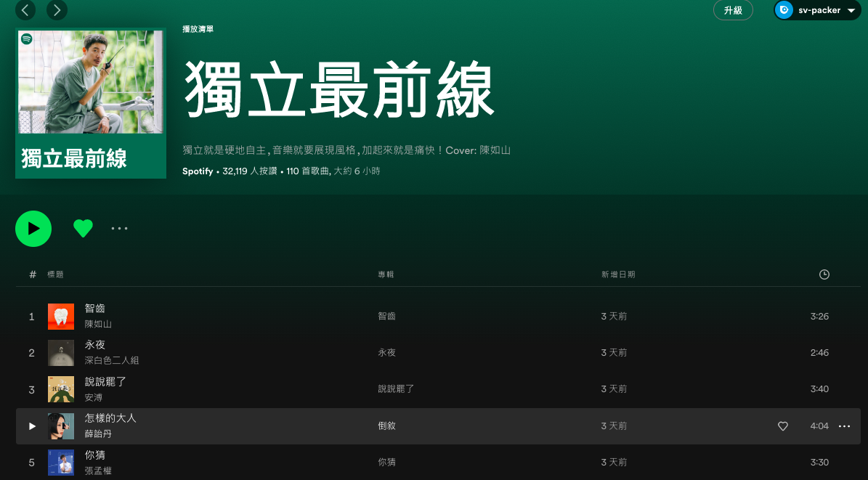Click the user avatar icon
The width and height of the screenshot is (868, 480).
(784, 10)
